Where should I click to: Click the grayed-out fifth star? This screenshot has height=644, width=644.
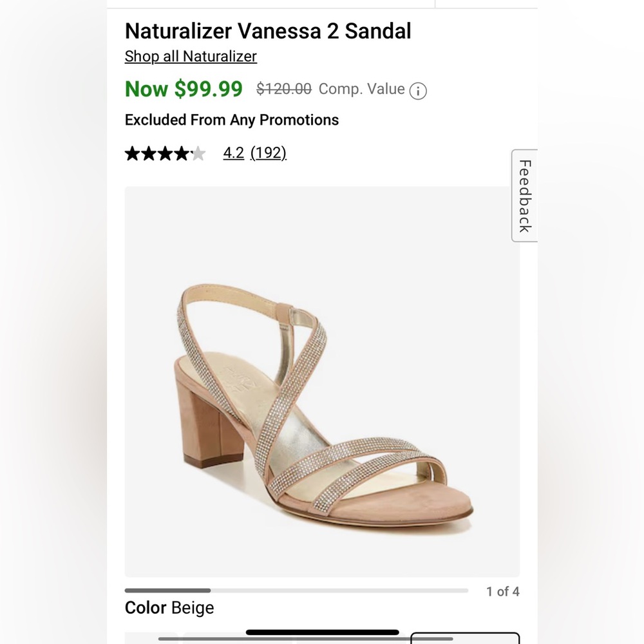click(197, 153)
